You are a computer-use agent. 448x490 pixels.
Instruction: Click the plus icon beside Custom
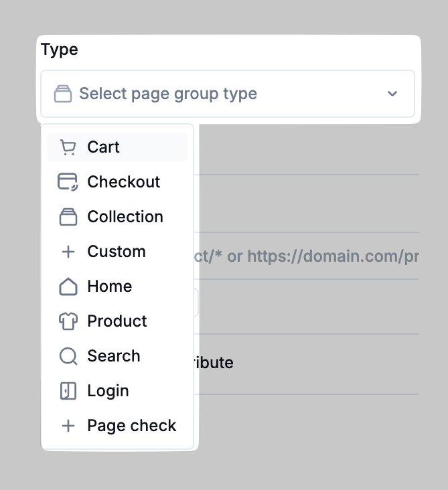coord(68,252)
